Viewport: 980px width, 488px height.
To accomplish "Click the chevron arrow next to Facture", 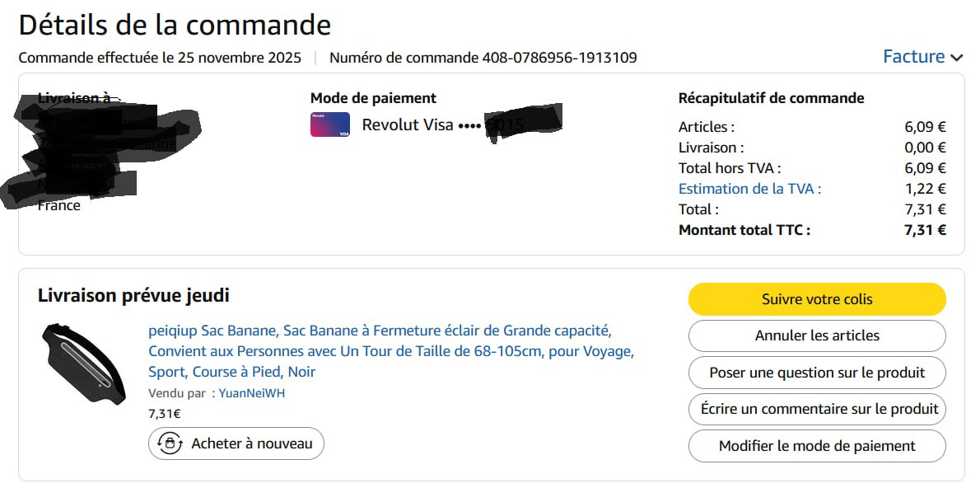I will [x=956, y=58].
